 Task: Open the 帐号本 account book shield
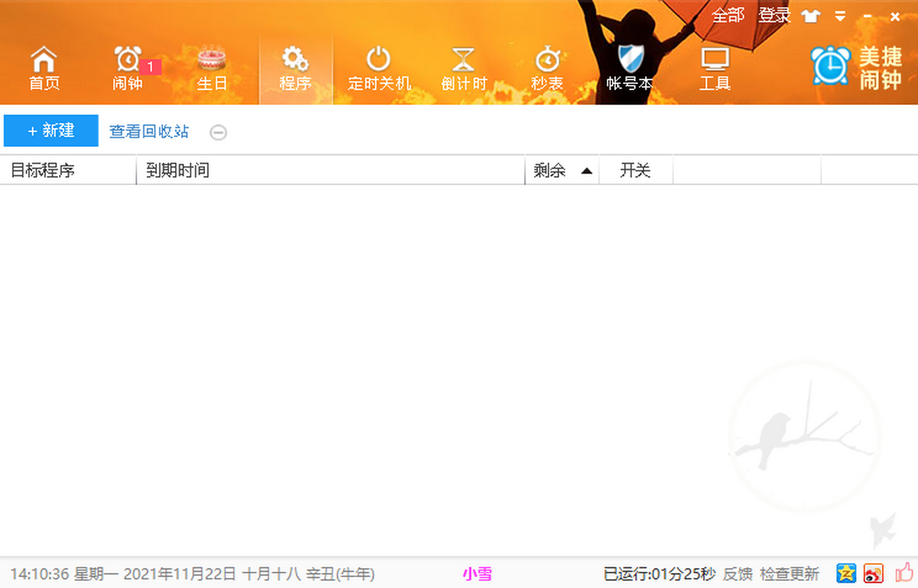[630, 69]
